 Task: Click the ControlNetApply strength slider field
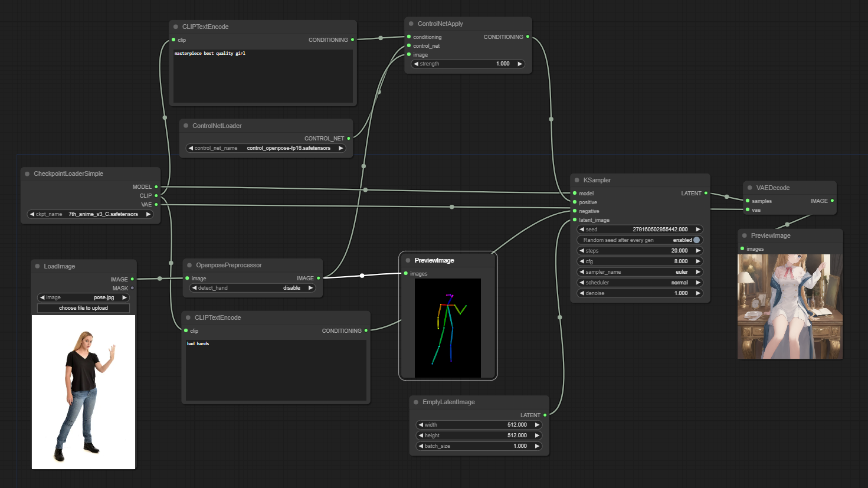click(467, 64)
